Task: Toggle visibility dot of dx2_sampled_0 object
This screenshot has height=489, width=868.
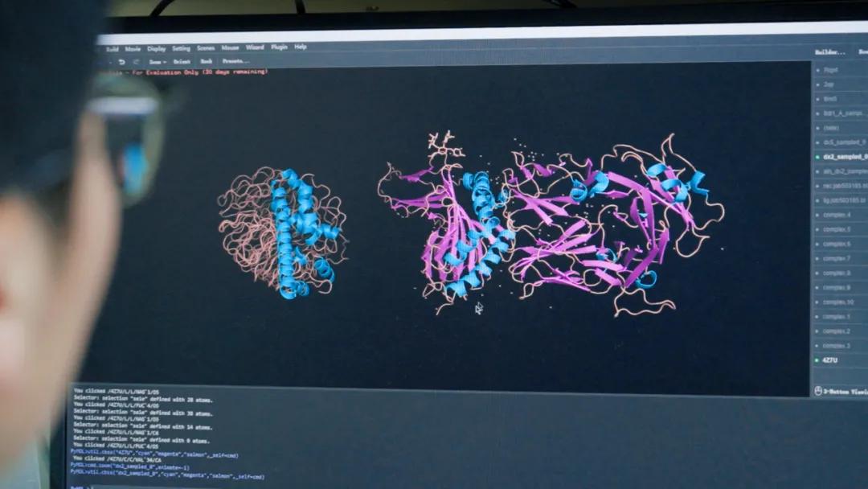Action: point(817,158)
